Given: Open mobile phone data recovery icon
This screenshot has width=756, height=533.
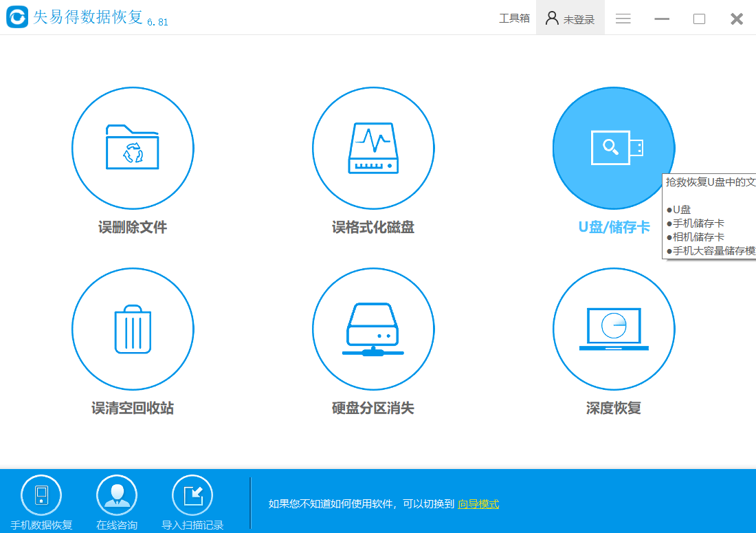Looking at the screenshot, I should [41, 495].
